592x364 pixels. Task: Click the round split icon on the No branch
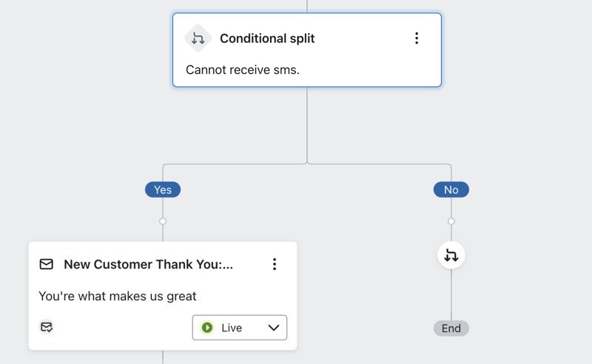[x=451, y=256]
